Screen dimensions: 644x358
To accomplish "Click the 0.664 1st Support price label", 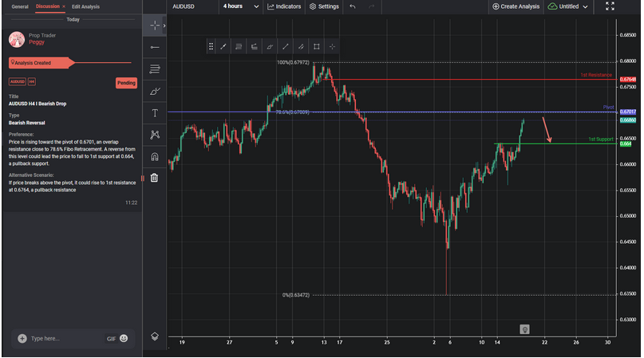I will click(x=625, y=144).
